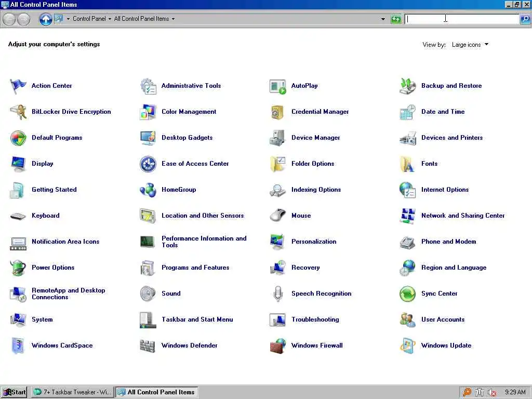Screen dimensions: 532x399
Task: Open the View by Large icons dropdown
Action: (470, 45)
